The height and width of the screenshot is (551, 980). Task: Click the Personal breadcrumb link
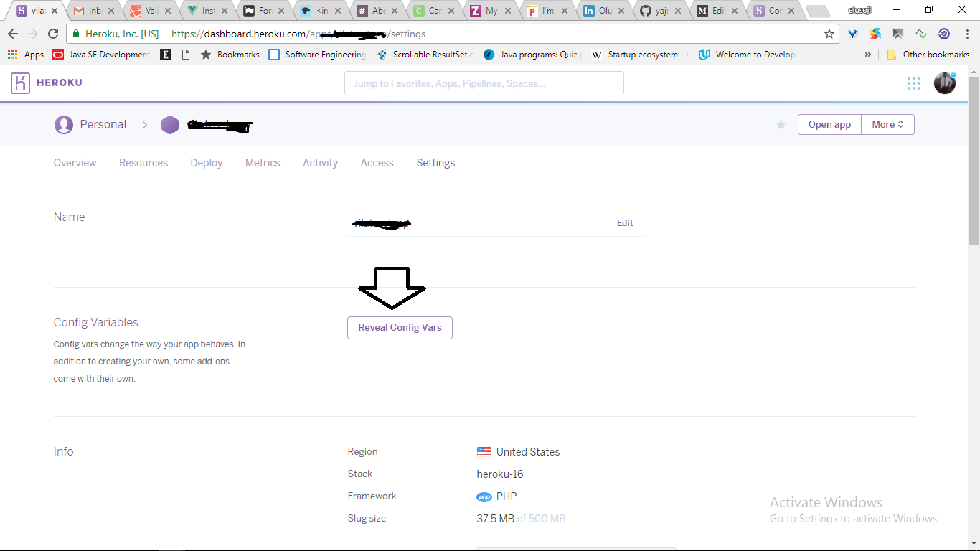click(x=103, y=125)
